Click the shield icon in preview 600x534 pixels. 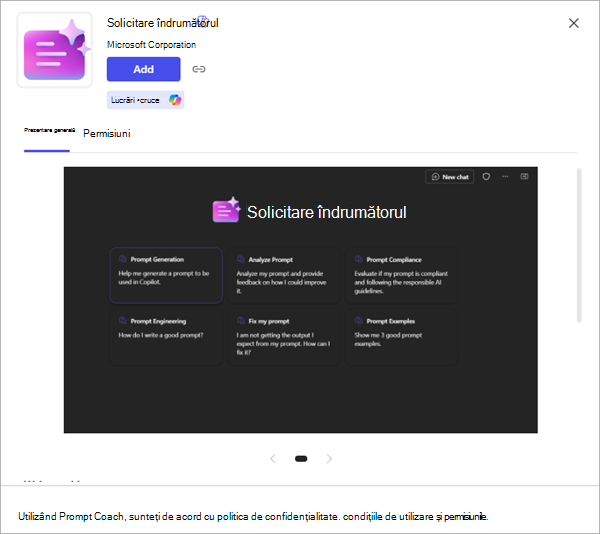pyautogui.click(x=486, y=177)
